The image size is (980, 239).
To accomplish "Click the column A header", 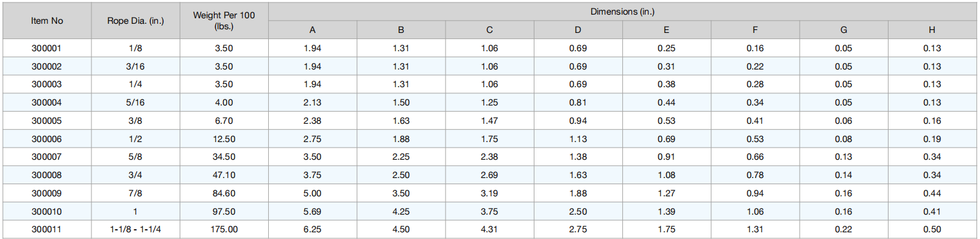I will tap(313, 30).
